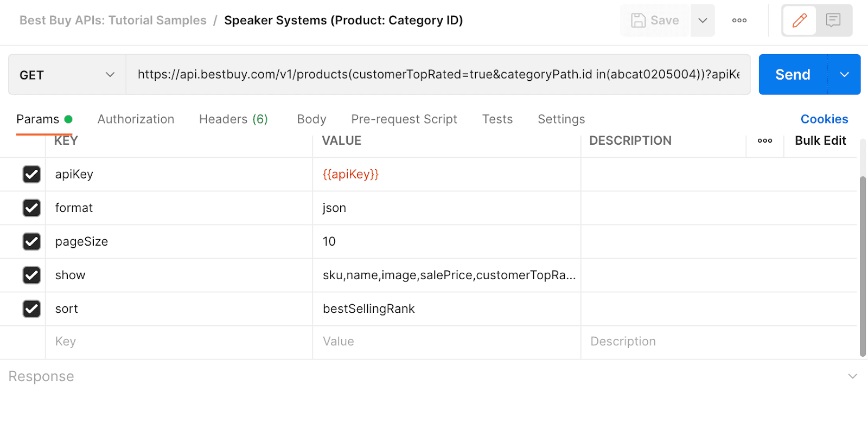Uncheck the format parameter checkbox
The width and height of the screenshot is (868, 424).
[x=31, y=208]
